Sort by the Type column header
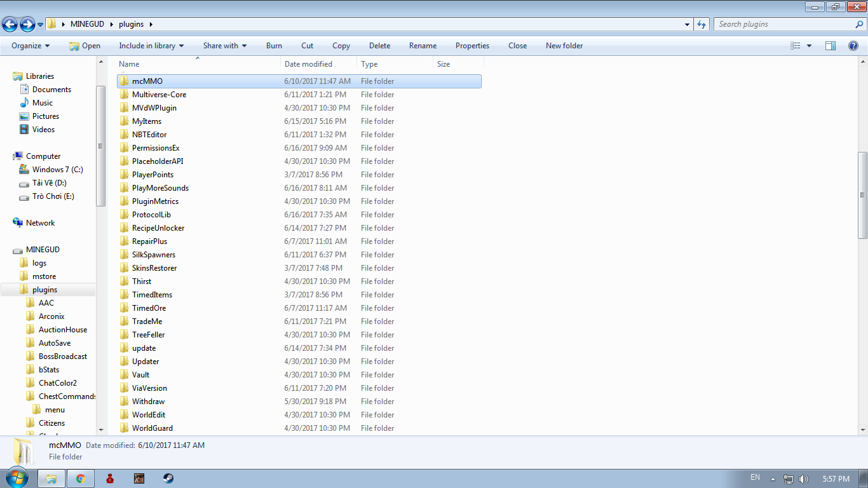This screenshot has height=488, width=868. point(395,64)
